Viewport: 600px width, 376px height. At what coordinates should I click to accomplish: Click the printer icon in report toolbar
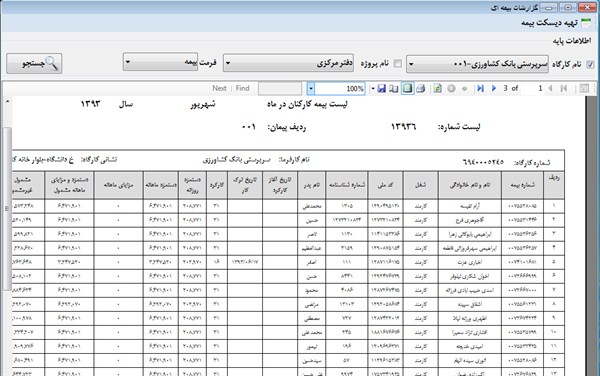click(421, 89)
